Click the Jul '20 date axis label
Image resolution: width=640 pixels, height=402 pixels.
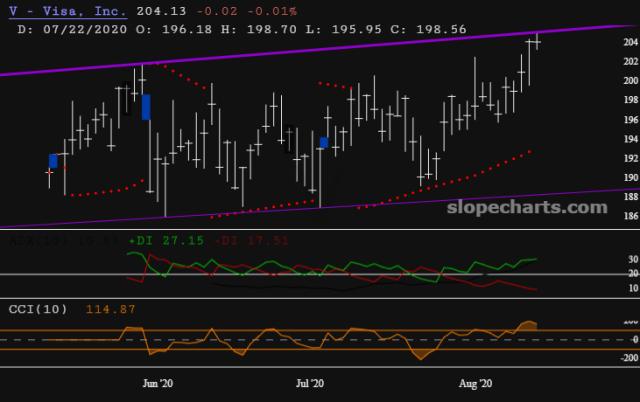(311, 383)
